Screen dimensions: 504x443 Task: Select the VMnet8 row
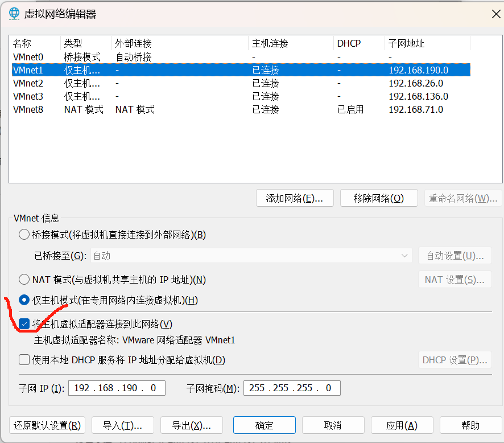coord(241,109)
